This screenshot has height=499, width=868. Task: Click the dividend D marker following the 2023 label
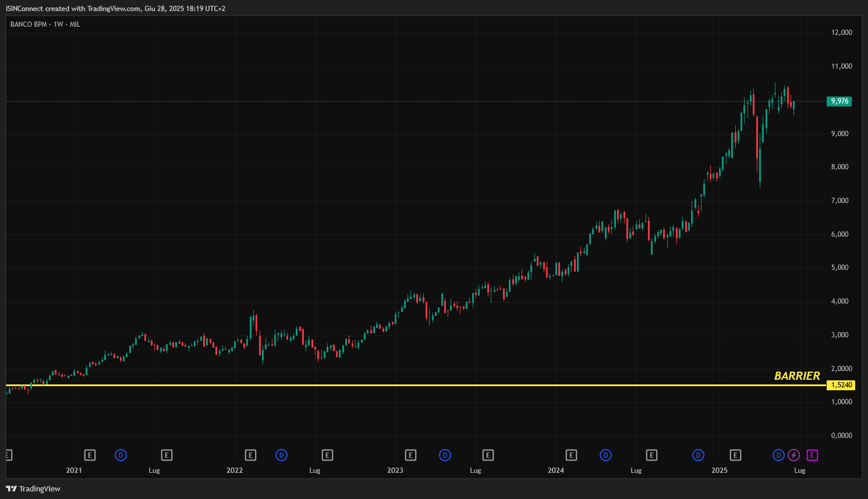tap(445, 455)
